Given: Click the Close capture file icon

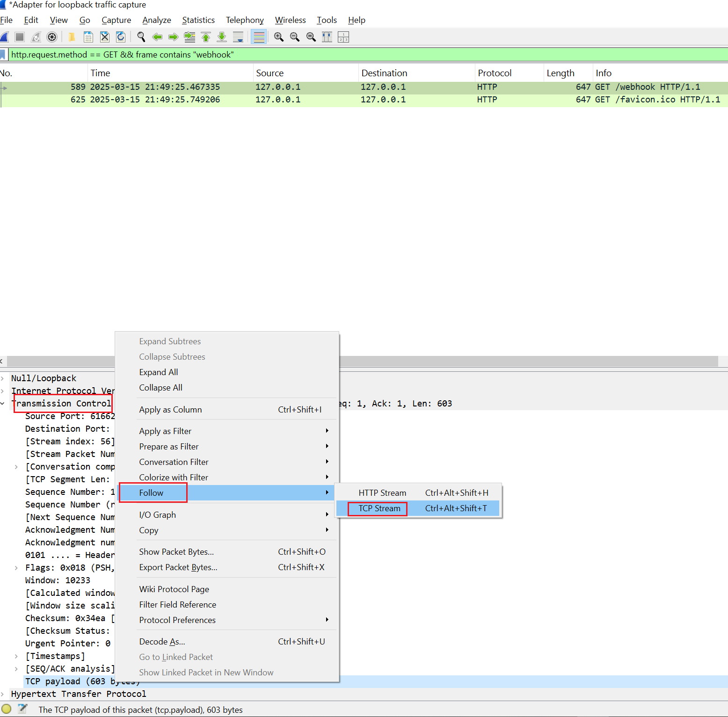Looking at the screenshot, I should click(105, 37).
